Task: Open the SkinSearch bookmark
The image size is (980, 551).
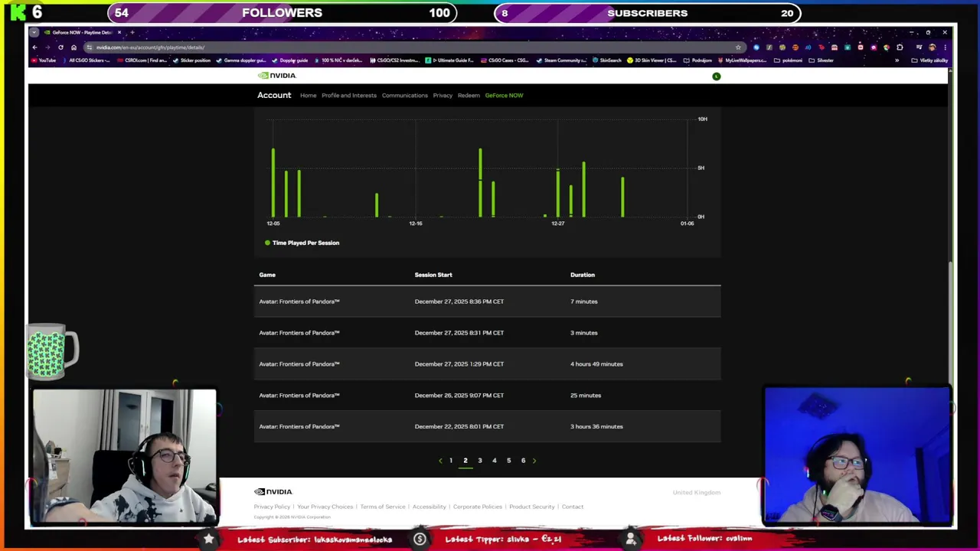Action: coord(606,60)
